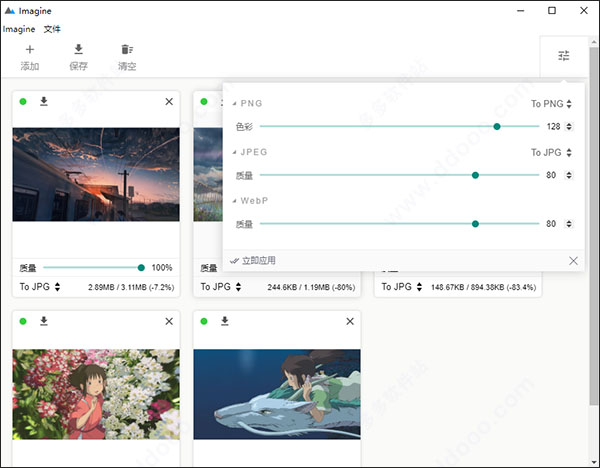Adjust the 100% quality slider on train card
Screen dimensions: 600x468
pos(94,267)
